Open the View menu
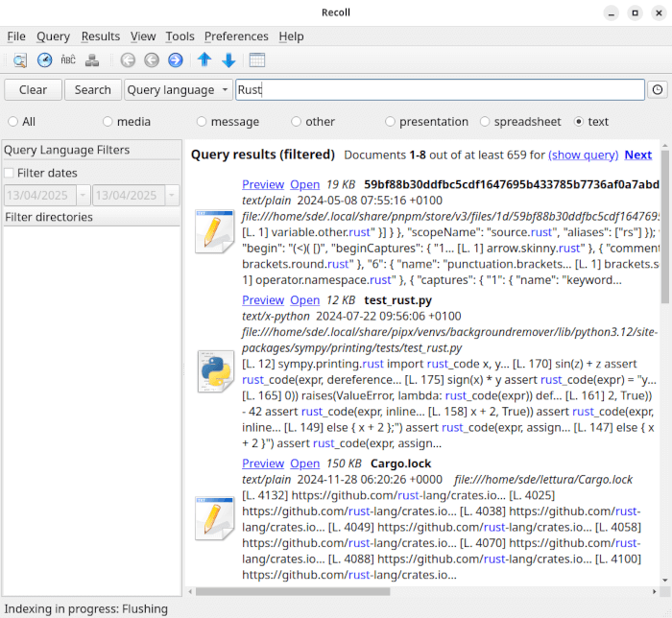This screenshot has width=672, height=618. (143, 36)
